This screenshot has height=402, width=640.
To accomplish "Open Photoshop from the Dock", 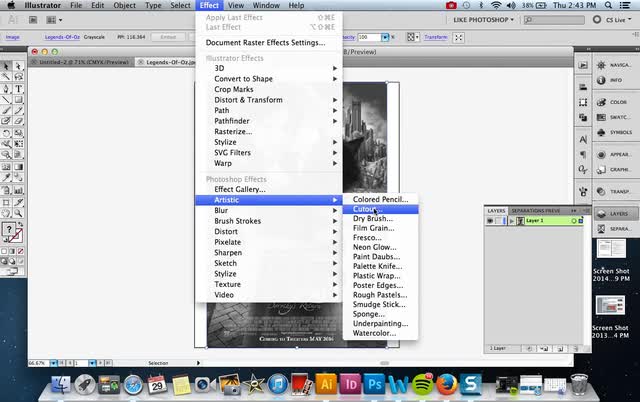I will click(374, 384).
